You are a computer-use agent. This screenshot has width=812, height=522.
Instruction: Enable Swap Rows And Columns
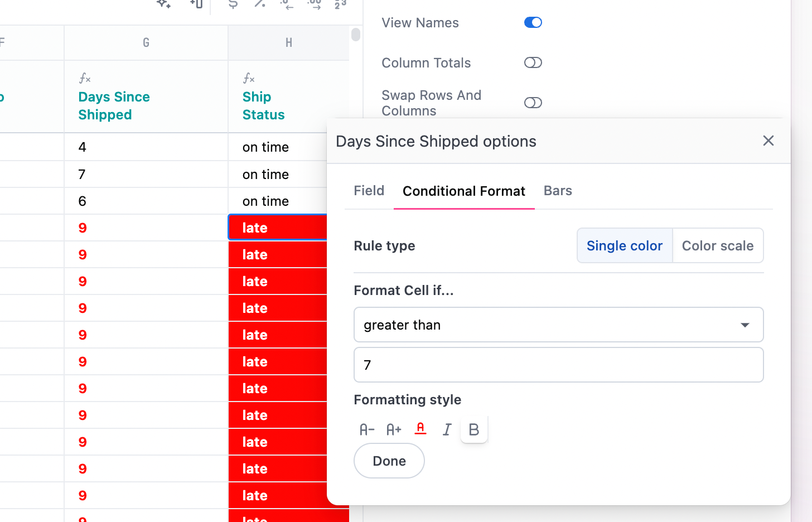533,103
